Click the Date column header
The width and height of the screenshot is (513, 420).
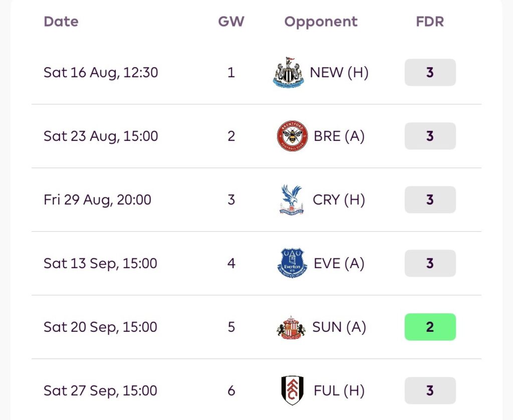[61, 22]
